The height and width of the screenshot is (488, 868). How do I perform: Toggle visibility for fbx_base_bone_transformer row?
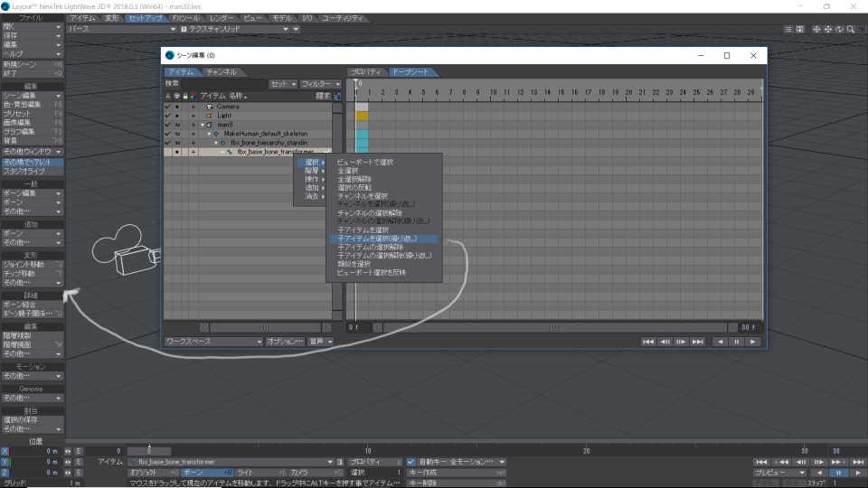click(177, 152)
